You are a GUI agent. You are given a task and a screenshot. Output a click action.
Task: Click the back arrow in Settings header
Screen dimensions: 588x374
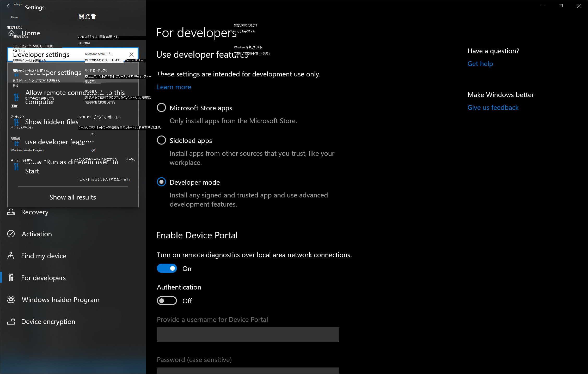pos(9,6)
